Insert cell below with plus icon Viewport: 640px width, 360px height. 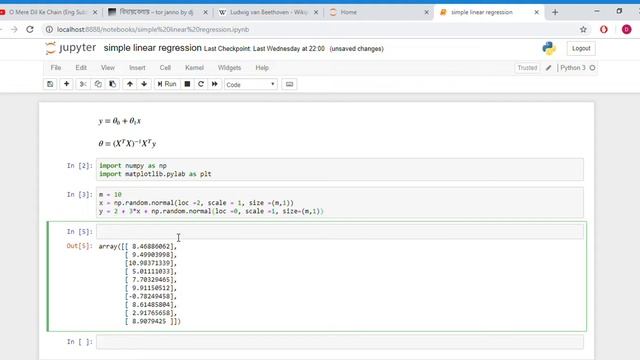[x=66, y=84]
